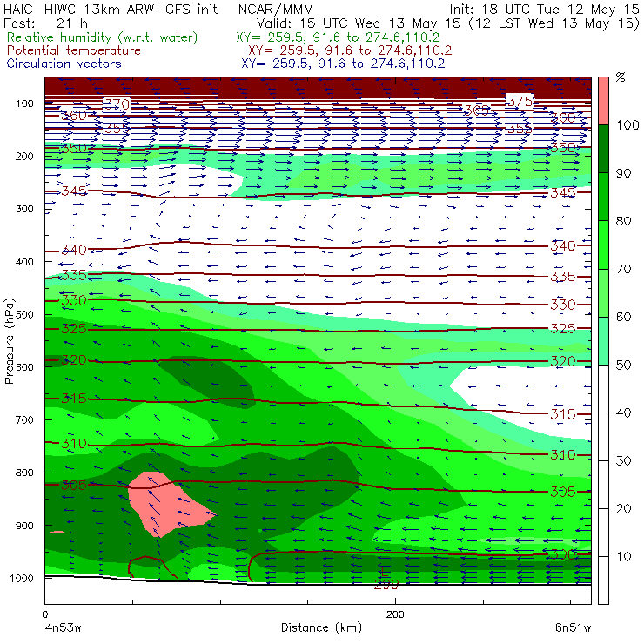Click the pressure axis '200' tick label

coord(24,156)
